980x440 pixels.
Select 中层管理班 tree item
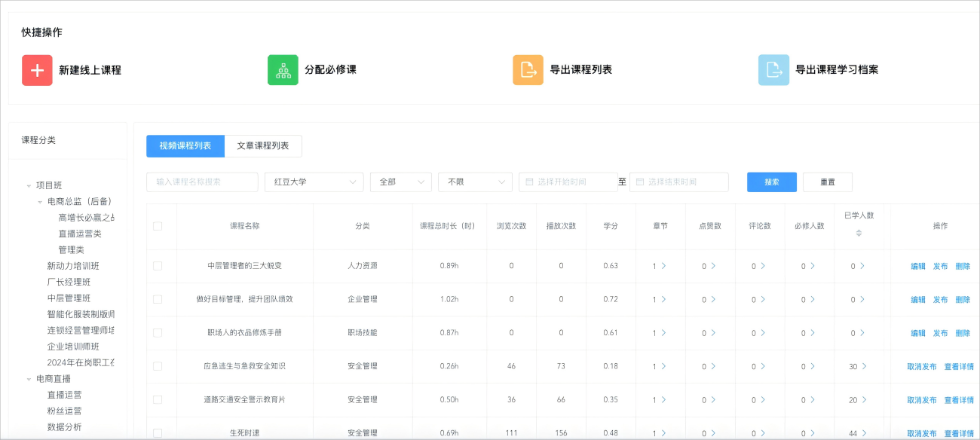tap(69, 298)
